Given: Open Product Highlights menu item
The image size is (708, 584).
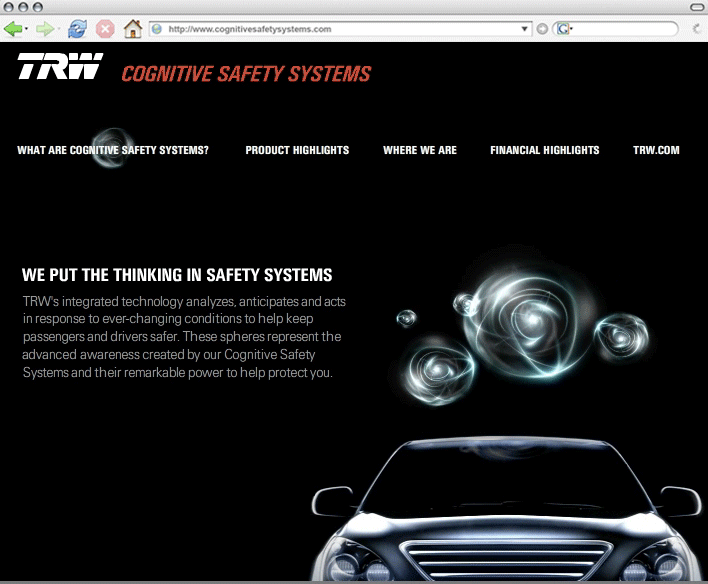Looking at the screenshot, I should (297, 150).
